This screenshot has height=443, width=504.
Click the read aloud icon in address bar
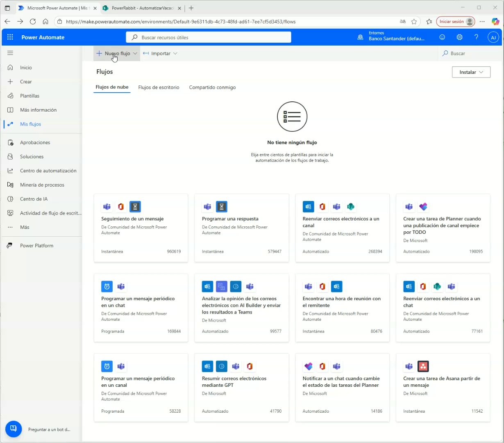tap(403, 21)
